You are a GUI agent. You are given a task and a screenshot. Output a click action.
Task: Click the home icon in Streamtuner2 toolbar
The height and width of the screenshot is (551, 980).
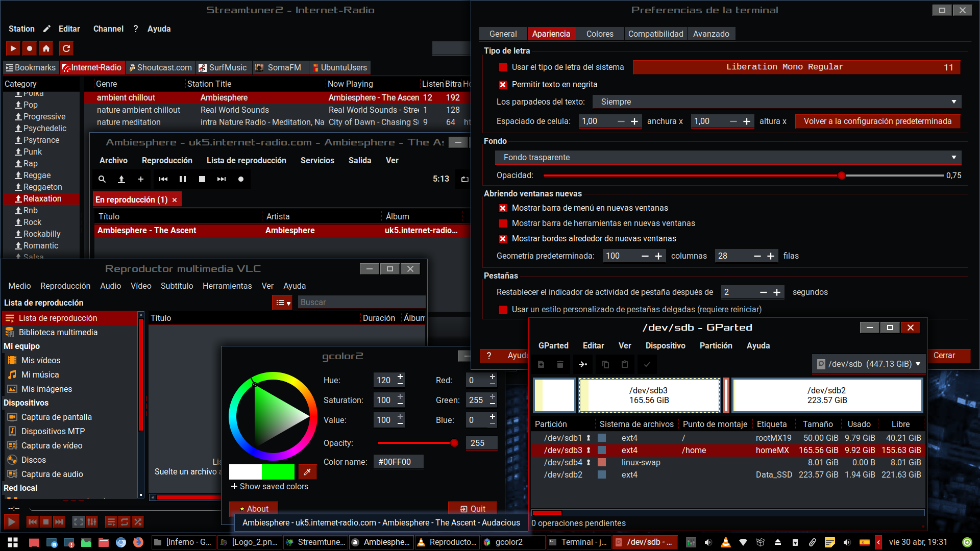[46, 48]
